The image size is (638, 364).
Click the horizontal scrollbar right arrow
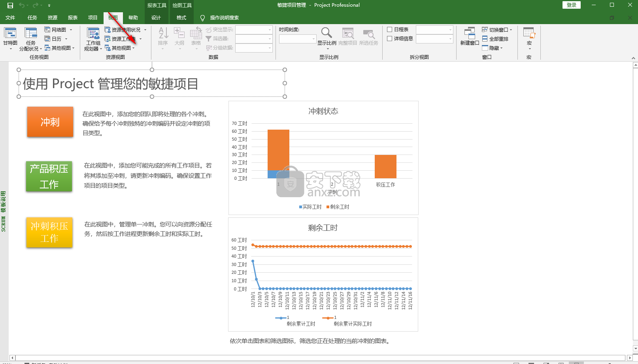(630, 358)
